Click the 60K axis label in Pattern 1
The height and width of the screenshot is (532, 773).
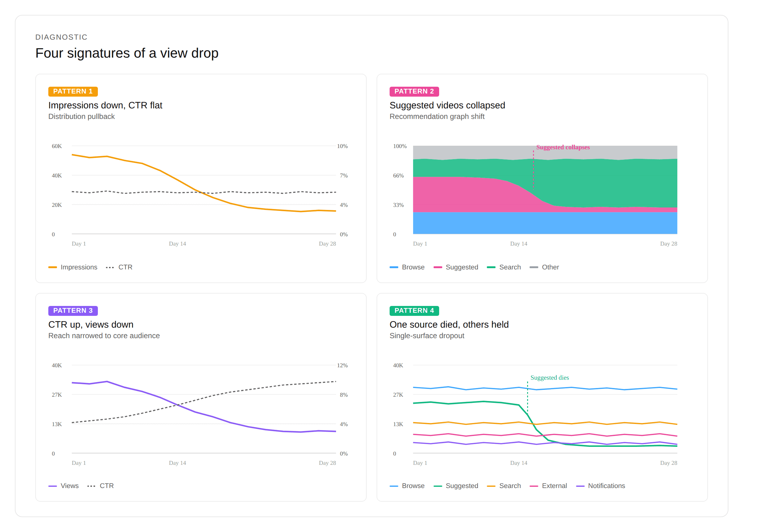57,146
